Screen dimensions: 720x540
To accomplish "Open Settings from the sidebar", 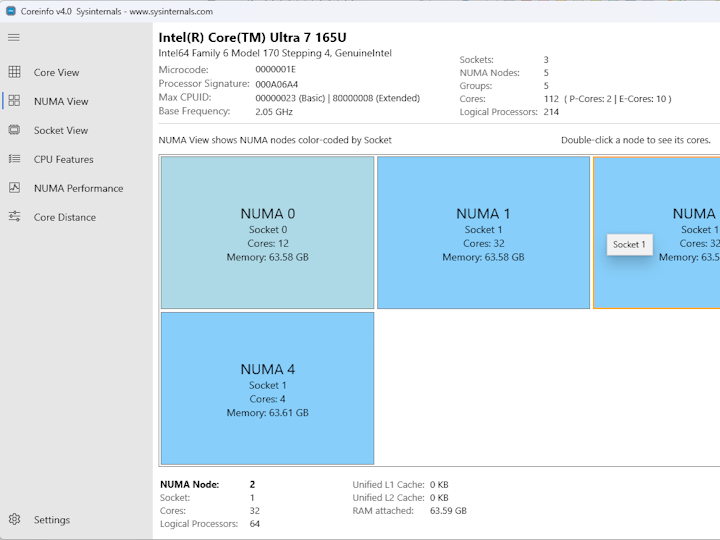I will coord(52,520).
